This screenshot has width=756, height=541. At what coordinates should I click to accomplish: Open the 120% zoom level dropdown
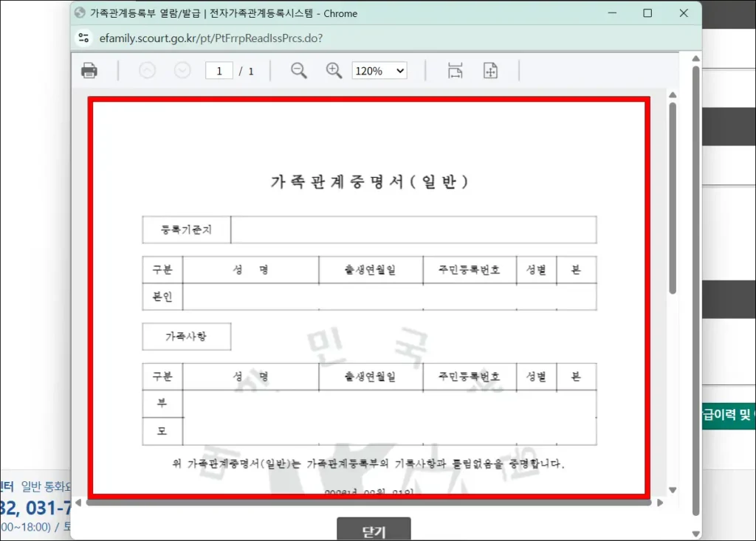379,70
